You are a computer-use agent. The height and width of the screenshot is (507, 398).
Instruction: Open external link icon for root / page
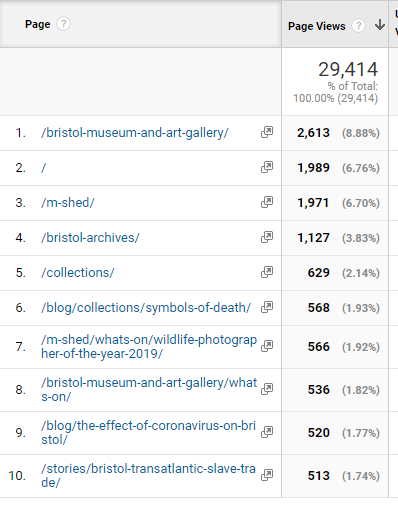coord(267,167)
